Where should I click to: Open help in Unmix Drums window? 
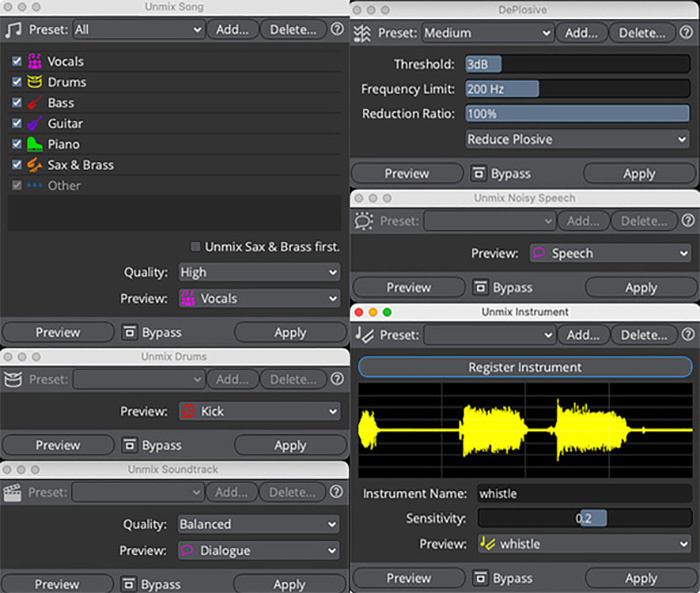pyautogui.click(x=338, y=379)
